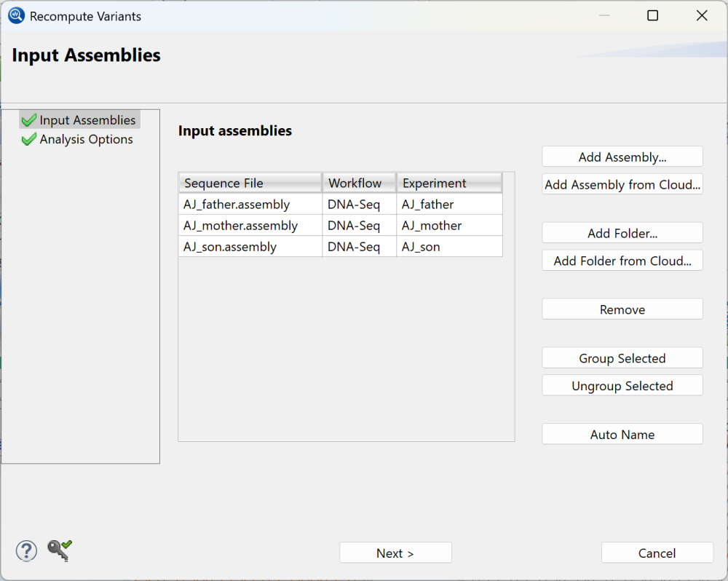Click the license key icon bottom-left
The width and height of the screenshot is (728, 581).
click(x=58, y=551)
